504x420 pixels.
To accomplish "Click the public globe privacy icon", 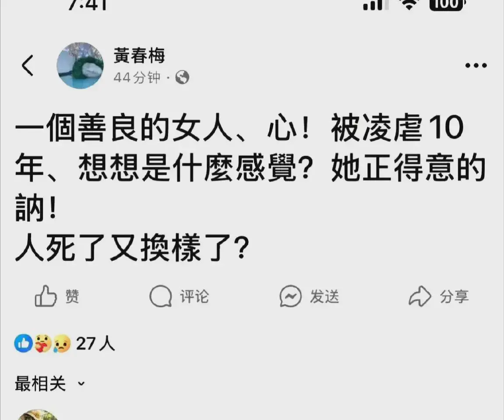I will point(182,77).
